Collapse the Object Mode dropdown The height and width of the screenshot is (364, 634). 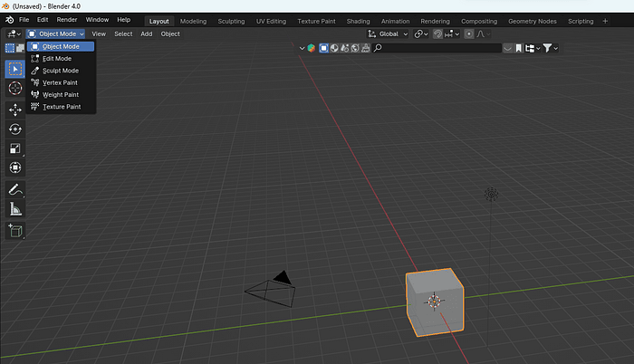tap(55, 34)
